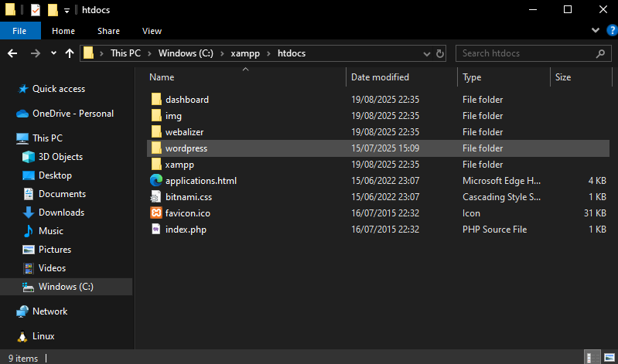Select the xampp folder icon in list
This screenshot has width=618, height=364.
click(x=156, y=165)
